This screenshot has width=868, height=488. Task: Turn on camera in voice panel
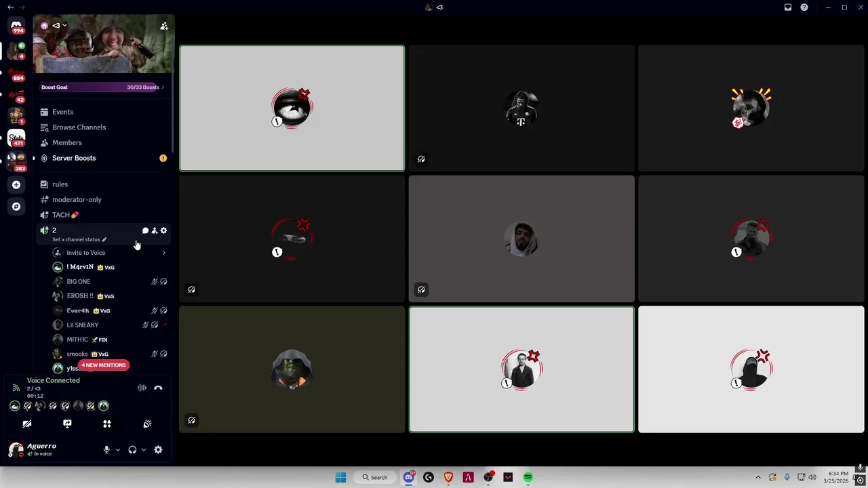point(27,424)
